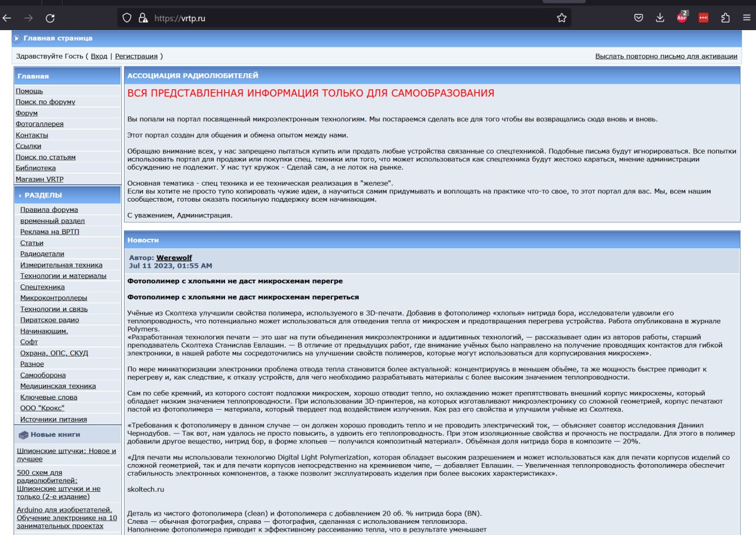Image resolution: width=756 pixels, height=535 pixels.
Task: Open Софт section link
Action: pos(29,342)
